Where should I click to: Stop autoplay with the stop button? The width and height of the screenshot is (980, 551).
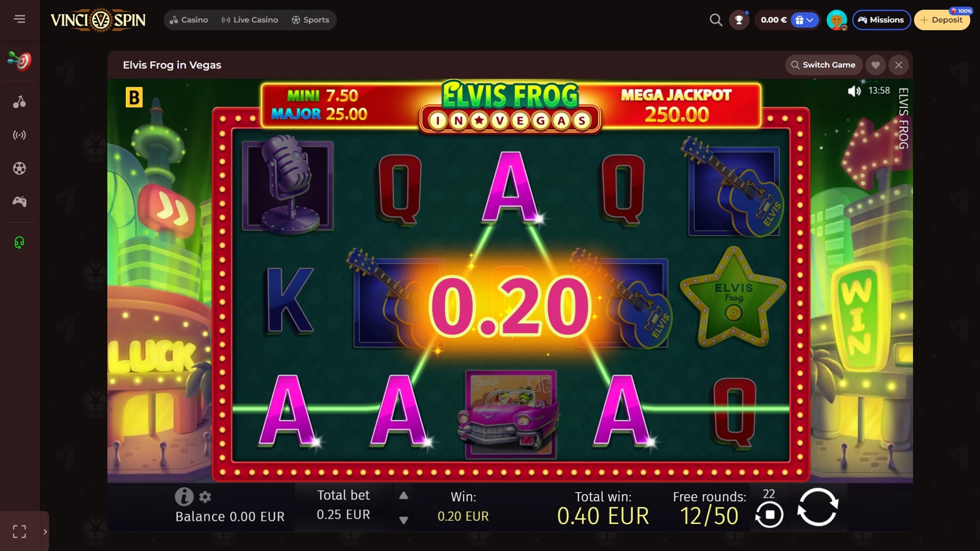click(769, 514)
